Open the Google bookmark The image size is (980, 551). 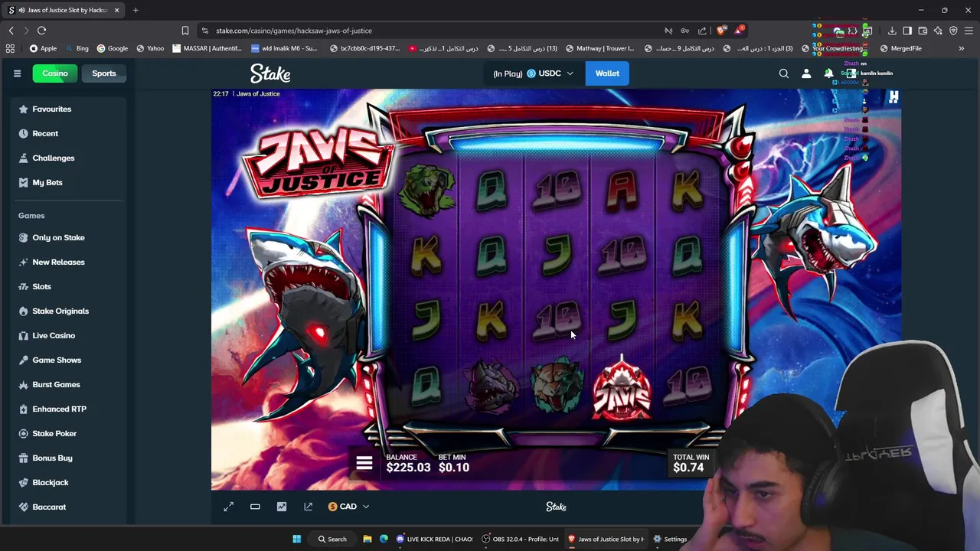112,48
